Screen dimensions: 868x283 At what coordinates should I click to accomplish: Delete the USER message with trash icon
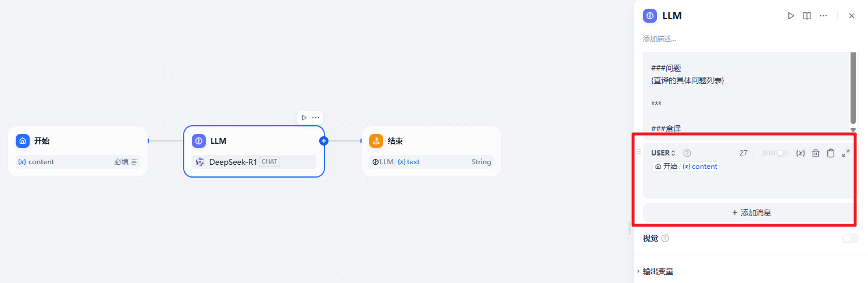click(x=816, y=153)
